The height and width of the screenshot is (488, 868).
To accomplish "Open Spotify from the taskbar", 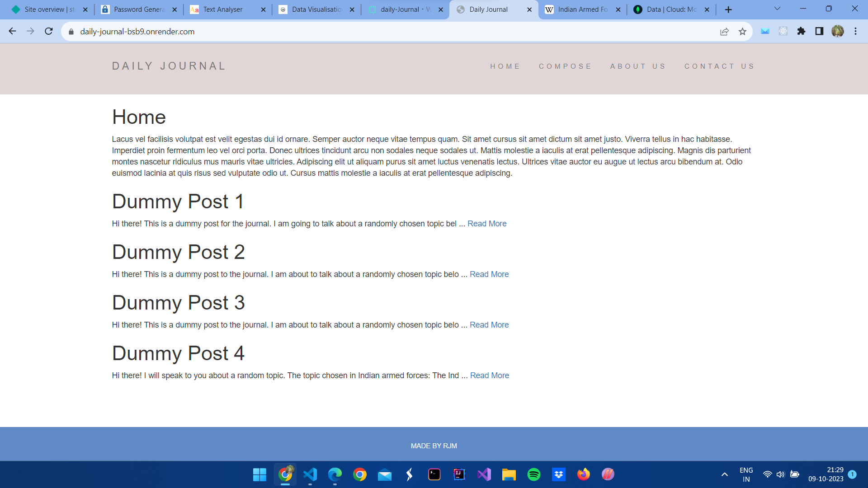I will point(533,474).
